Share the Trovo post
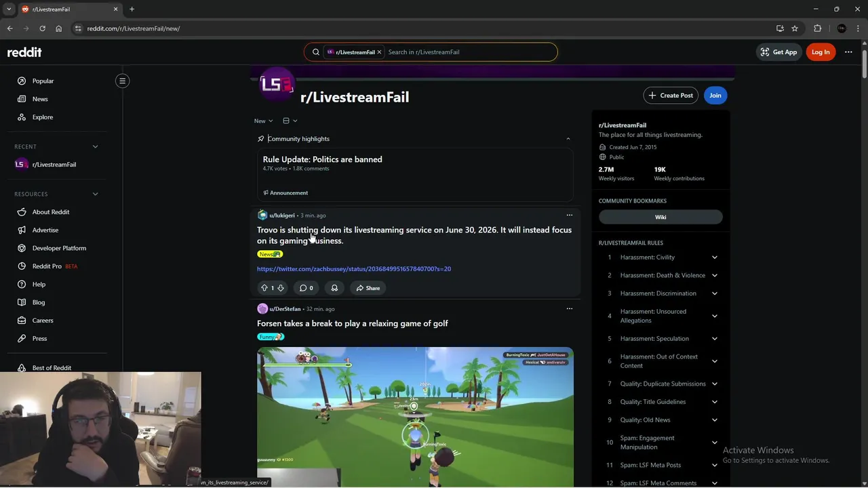This screenshot has width=868, height=488. coord(368,288)
